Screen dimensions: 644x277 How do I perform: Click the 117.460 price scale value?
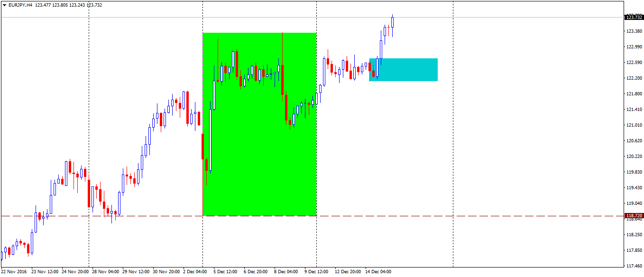click(634, 266)
